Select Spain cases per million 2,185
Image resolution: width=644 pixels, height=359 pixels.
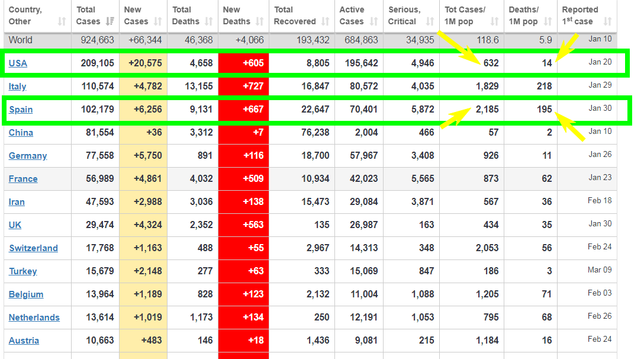pos(487,110)
